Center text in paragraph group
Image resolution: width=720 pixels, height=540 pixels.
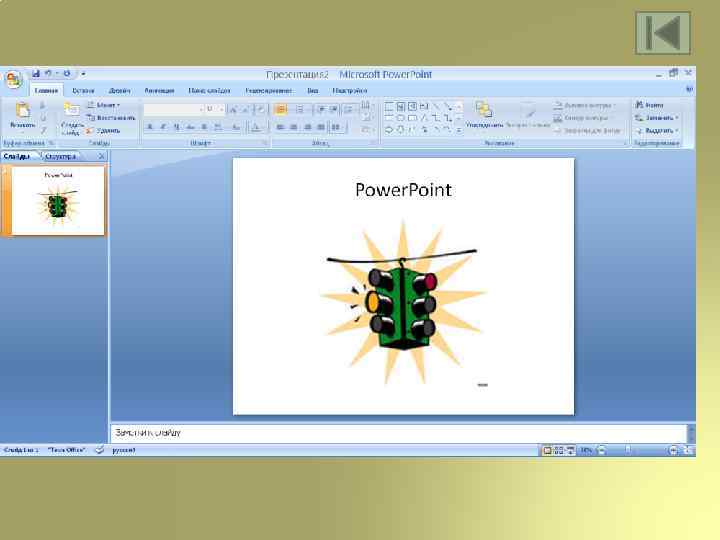click(294, 127)
